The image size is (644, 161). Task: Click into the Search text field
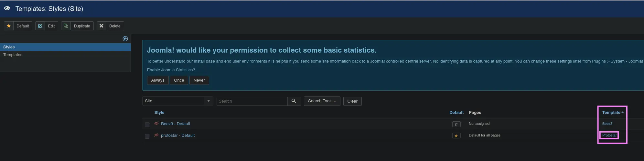pos(252,101)
